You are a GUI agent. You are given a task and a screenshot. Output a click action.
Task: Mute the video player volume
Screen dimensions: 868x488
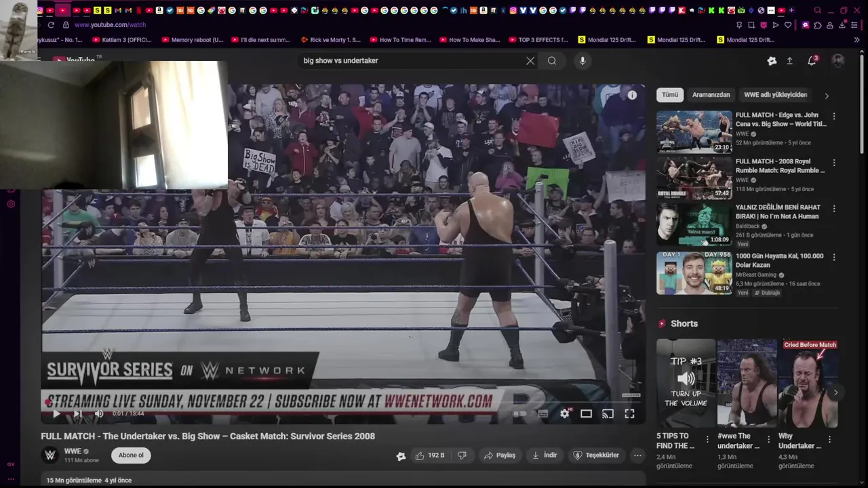click(98, 413)
